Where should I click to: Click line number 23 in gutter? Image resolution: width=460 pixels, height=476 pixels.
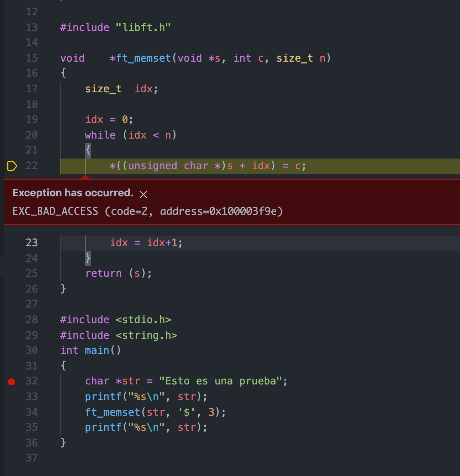[32, 243]
